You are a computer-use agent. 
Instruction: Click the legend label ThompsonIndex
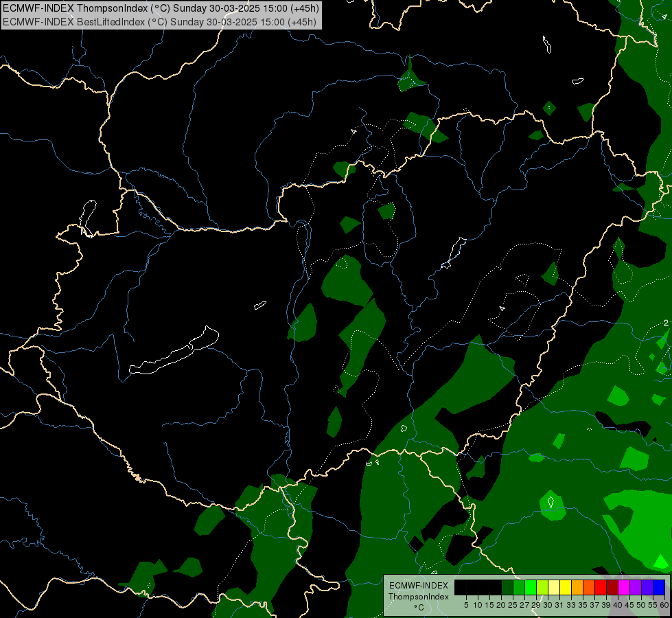tap(419, 597)
